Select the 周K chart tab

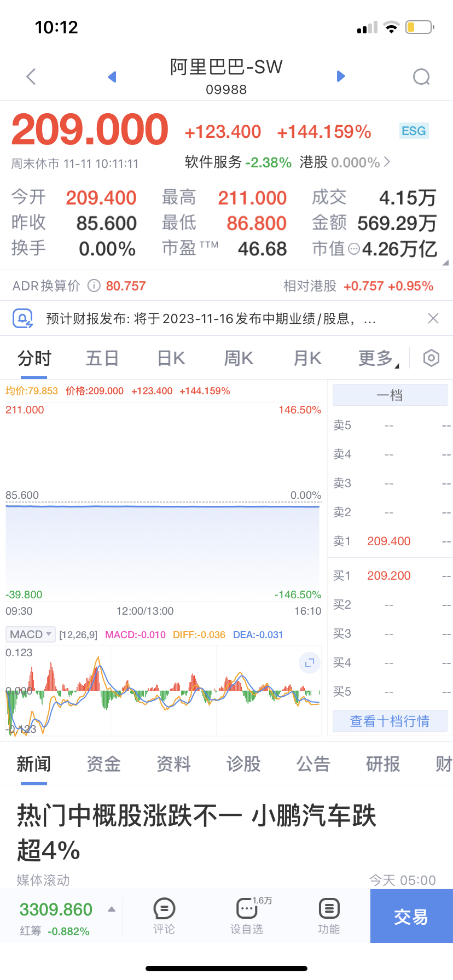pyautogui.click(x=239, y=359)
